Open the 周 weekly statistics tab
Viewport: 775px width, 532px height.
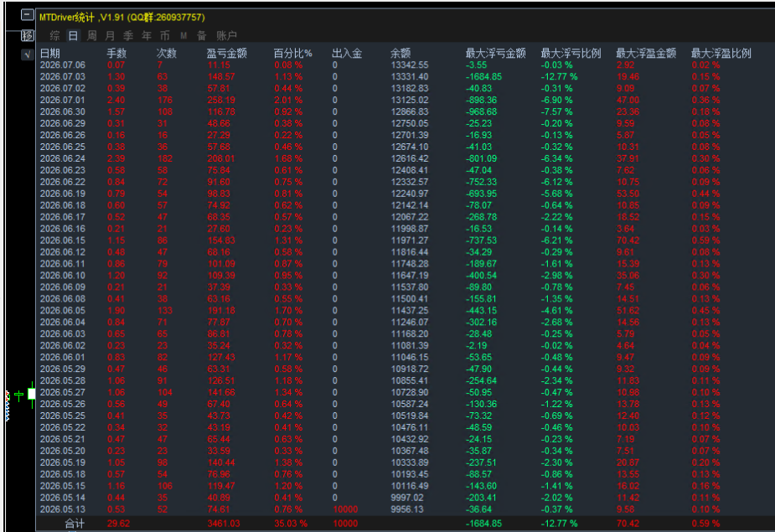(x=91, y=35)
